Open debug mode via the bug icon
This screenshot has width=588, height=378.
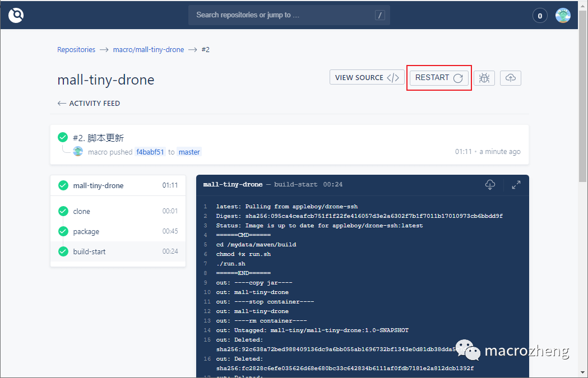click(484, 78)
